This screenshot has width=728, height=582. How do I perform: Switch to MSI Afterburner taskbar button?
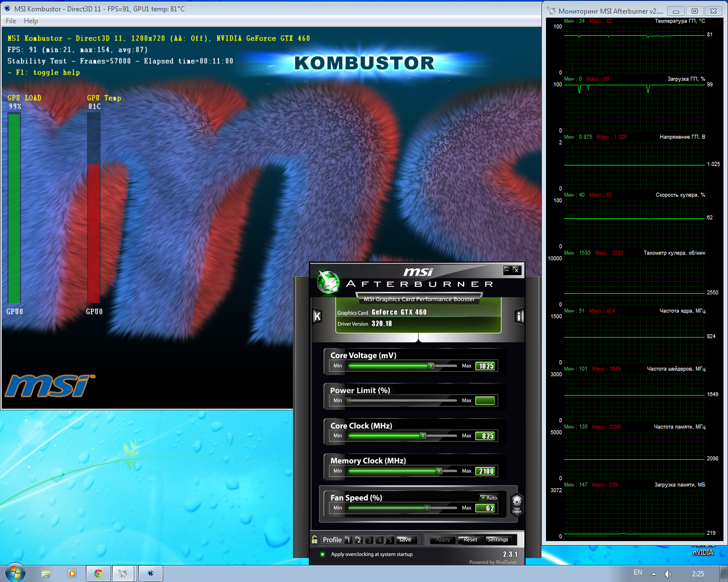point(123,573)
